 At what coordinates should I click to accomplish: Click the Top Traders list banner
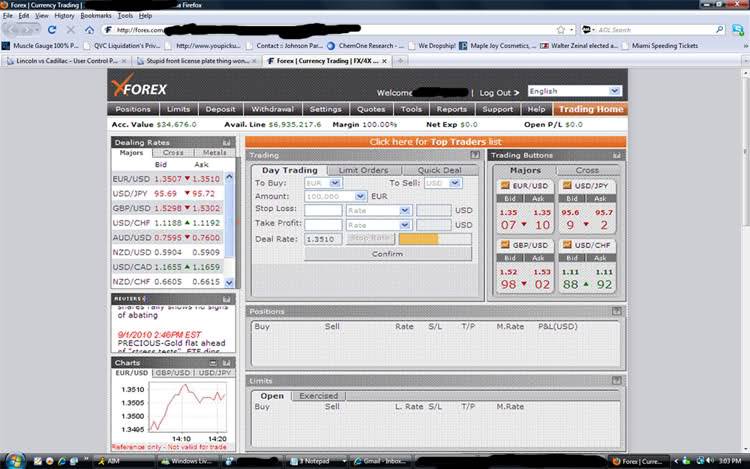(435, 142)
